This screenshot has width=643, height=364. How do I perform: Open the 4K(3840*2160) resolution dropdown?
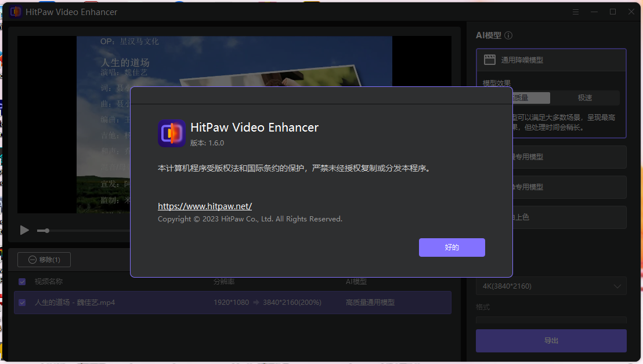point(551,286)
